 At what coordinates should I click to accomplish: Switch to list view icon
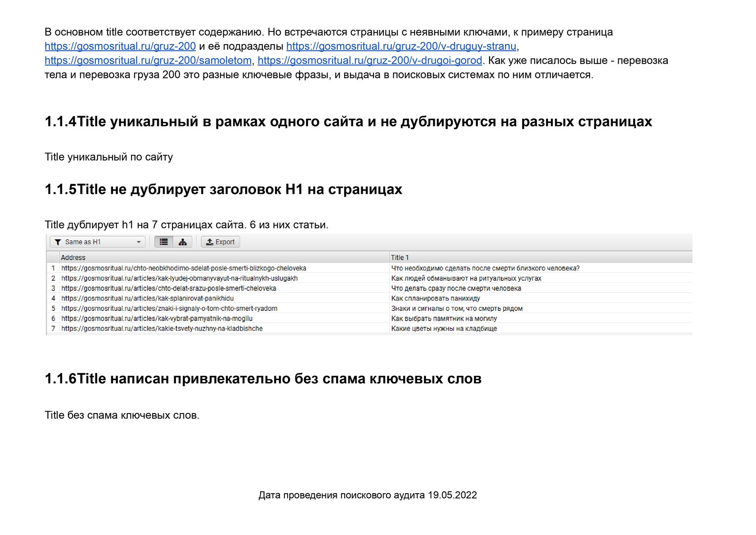(x=164, y=242)
